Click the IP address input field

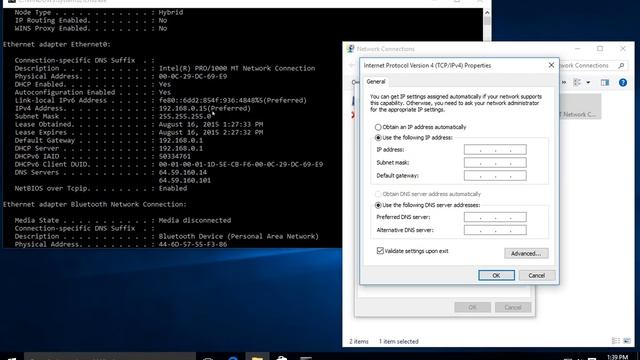pyautogui.click(x=495, y=150)
